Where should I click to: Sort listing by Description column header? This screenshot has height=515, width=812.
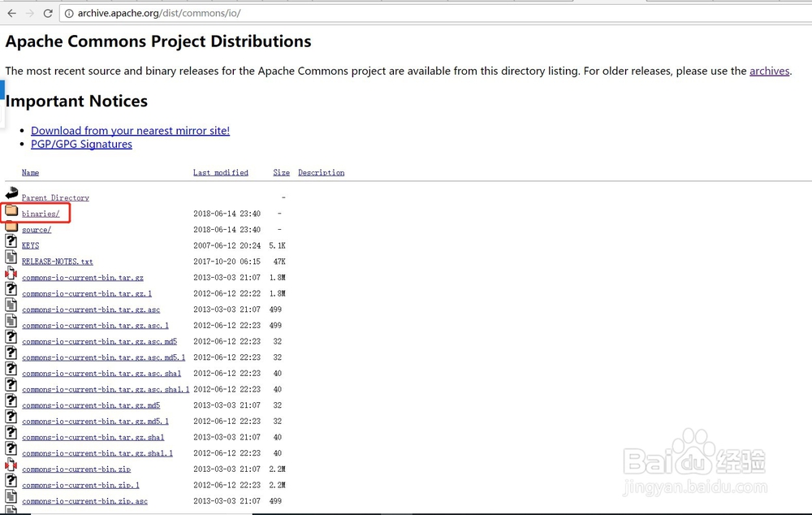(321, 172)
